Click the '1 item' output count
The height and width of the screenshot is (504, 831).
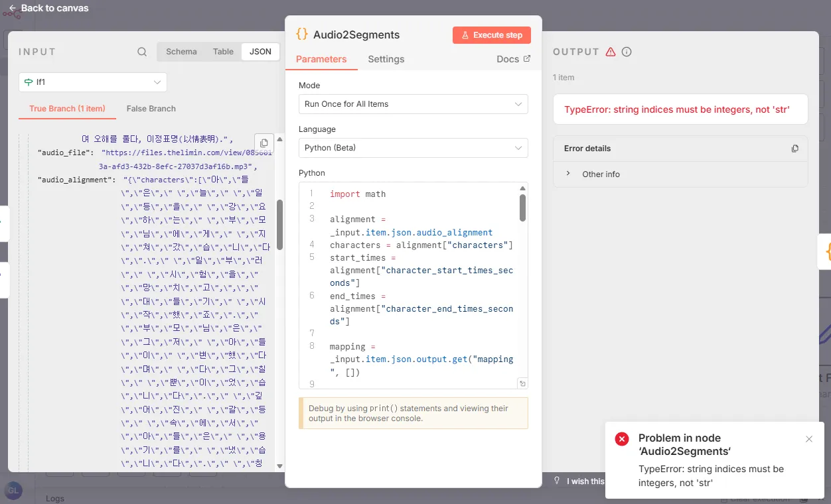564,78
